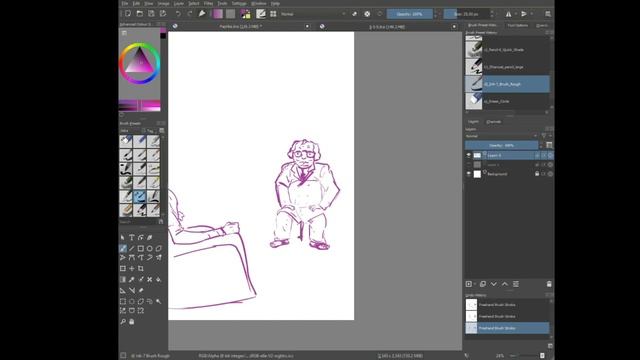Move layer up in the stack

[504, 284]
